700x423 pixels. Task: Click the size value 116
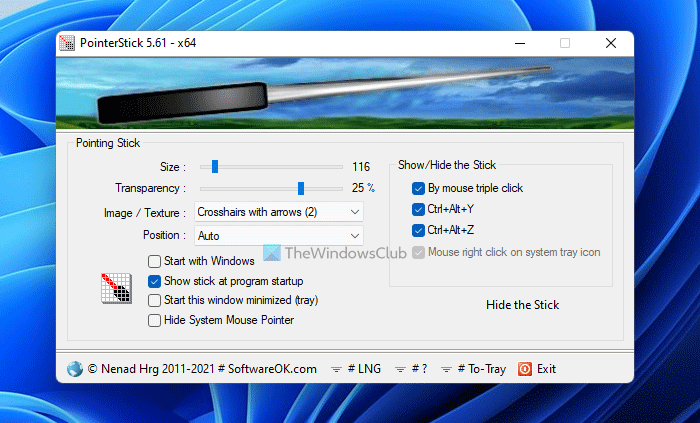(361, 167)
